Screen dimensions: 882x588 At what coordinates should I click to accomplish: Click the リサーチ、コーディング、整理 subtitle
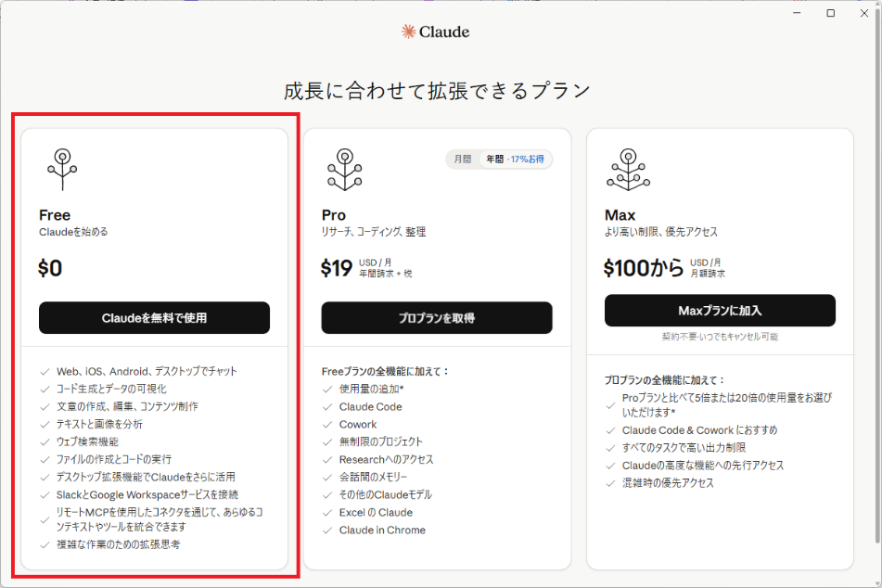click(x=374, y=232)
